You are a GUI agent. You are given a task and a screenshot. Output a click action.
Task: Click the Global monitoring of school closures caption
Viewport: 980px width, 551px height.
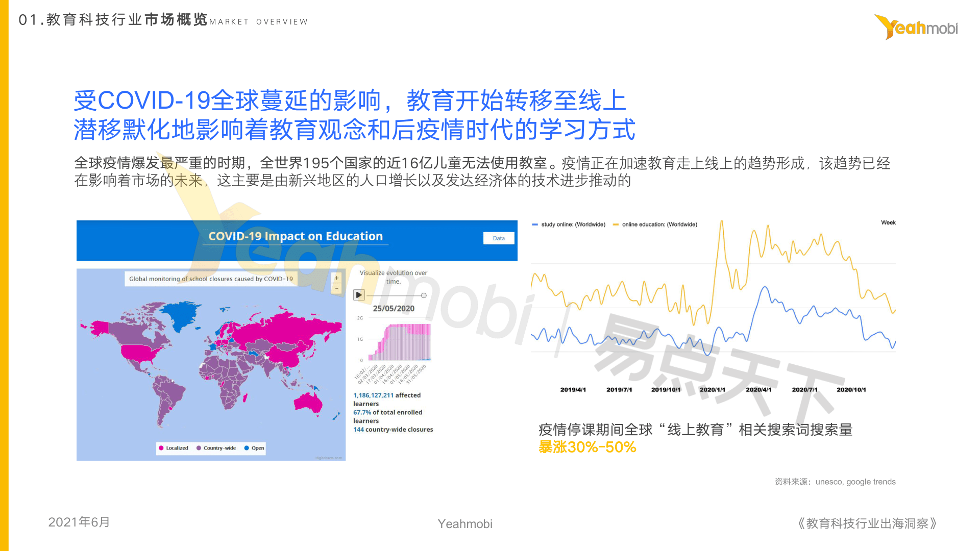click(x=211, y=279)
